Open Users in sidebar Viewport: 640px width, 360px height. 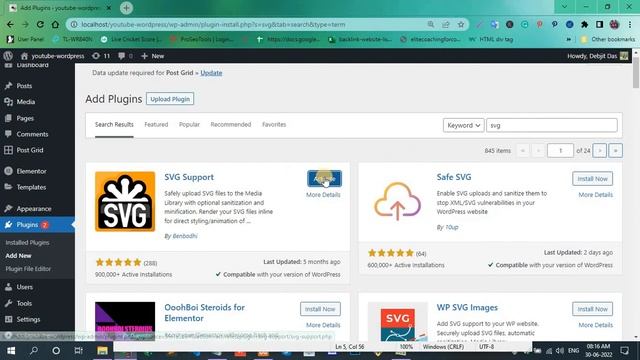point(24,287)
